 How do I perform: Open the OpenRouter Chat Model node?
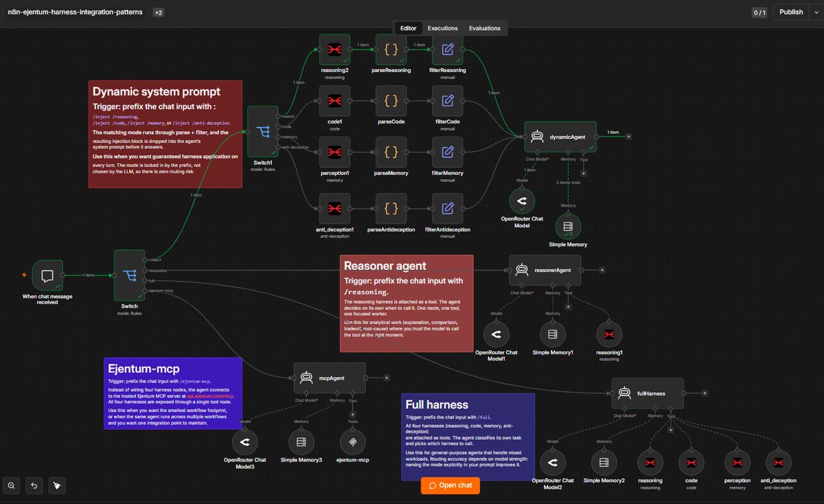522,201
